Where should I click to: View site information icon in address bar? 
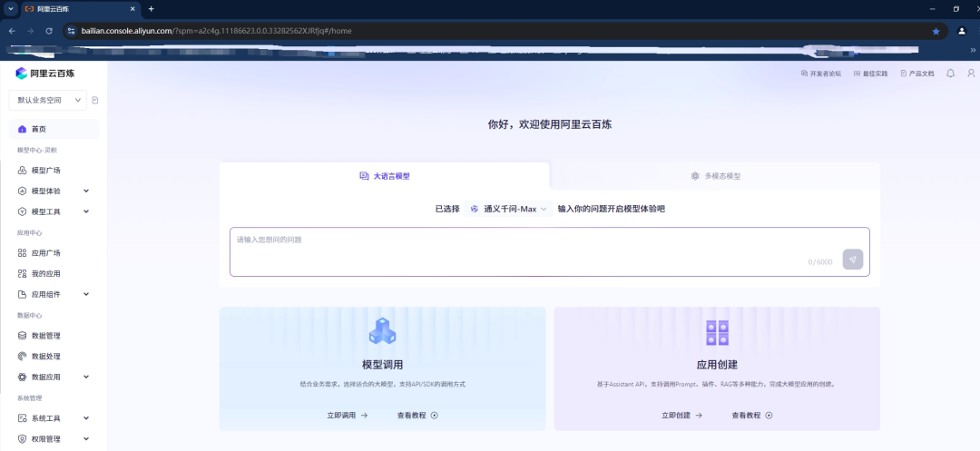tap(72, 31)
